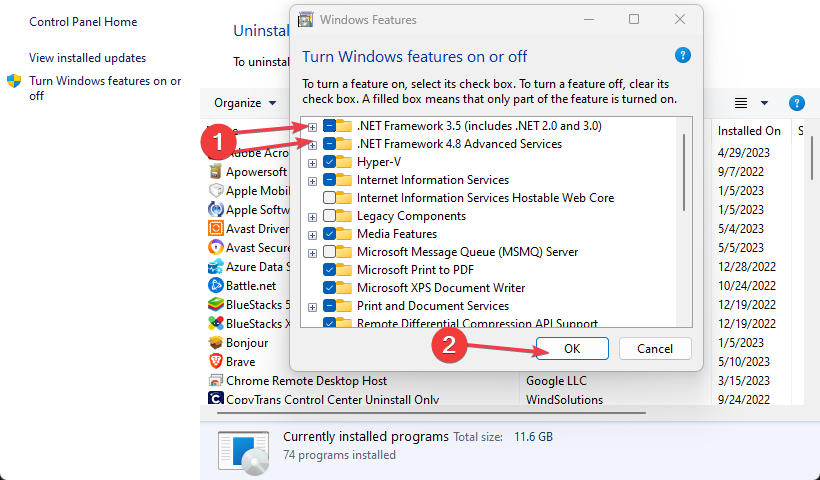This screenshot has height=480, width=820.
Task: Open Turn Windows features on or off link
Action: coord(105,88)
